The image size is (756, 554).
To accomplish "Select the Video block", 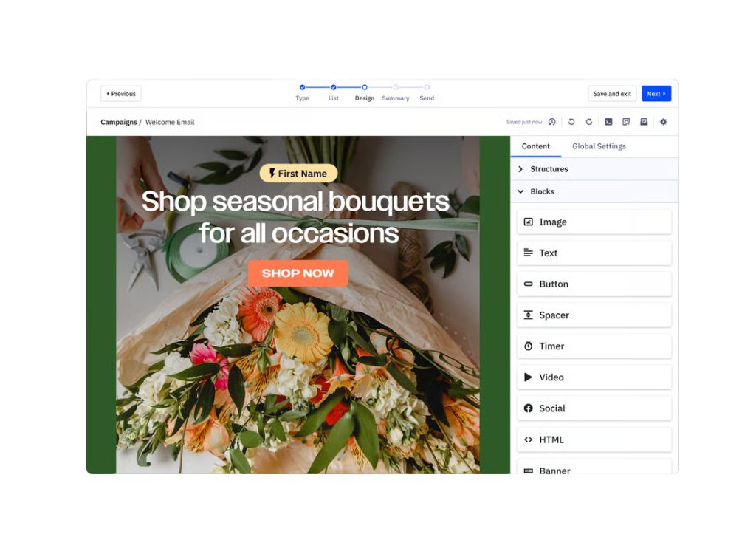I will (x=594, y=377).
